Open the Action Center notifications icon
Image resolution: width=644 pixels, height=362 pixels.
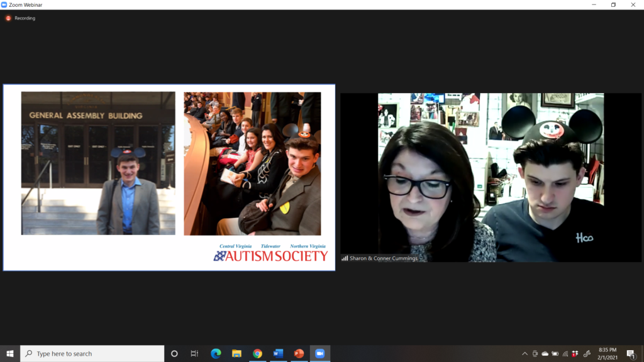point(631,354)
